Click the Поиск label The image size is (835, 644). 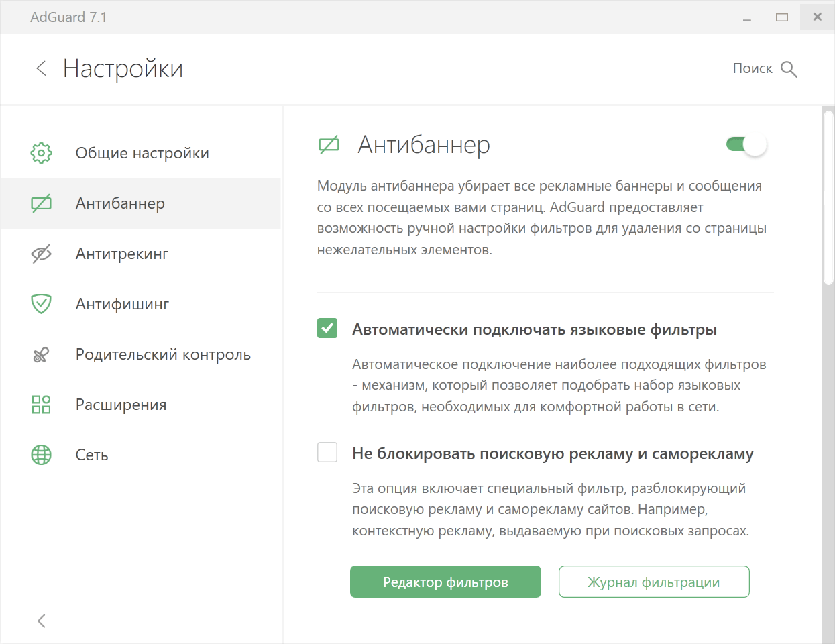753,68
